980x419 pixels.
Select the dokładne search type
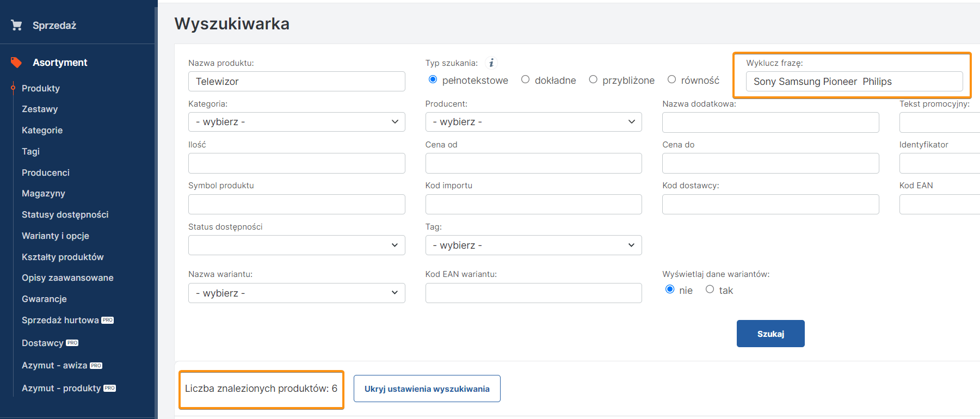pos(525,80)
